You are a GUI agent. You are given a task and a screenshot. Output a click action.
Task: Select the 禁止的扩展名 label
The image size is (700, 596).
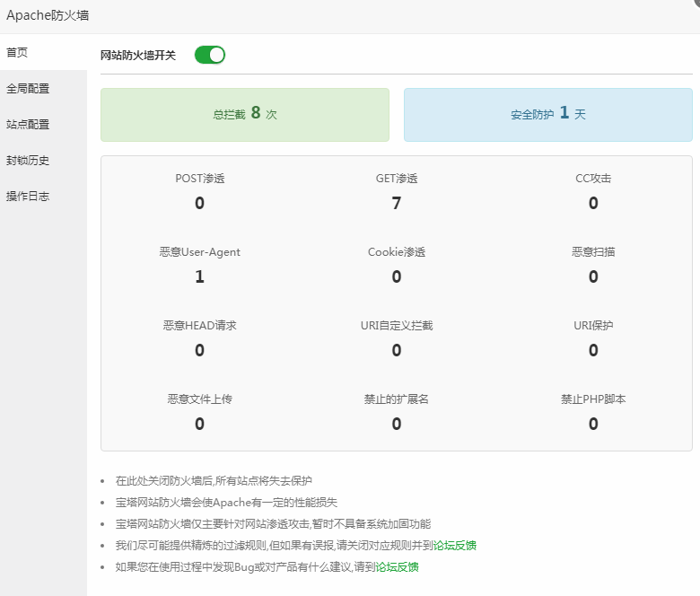[x=397, y=399]
